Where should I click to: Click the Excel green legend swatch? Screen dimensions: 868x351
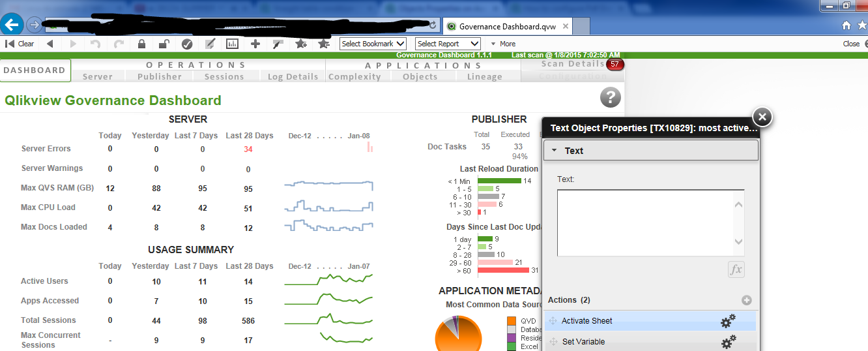[512, 346]
